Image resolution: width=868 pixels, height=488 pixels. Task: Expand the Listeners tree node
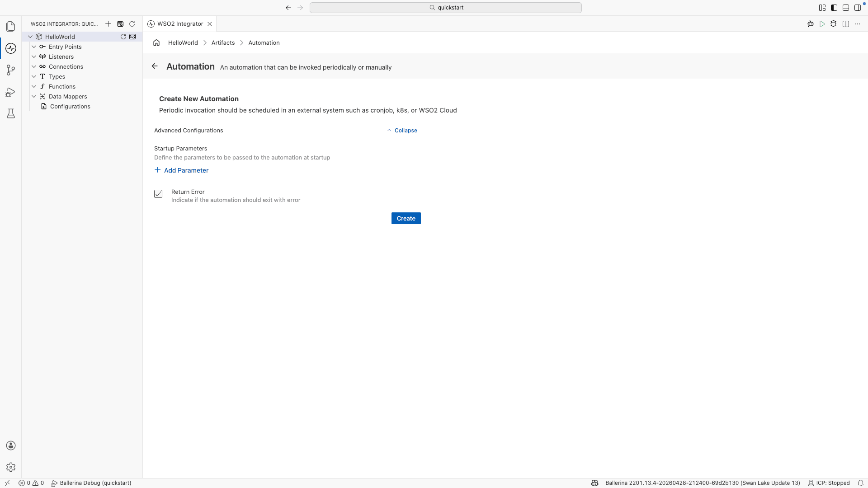click(34, 56)
